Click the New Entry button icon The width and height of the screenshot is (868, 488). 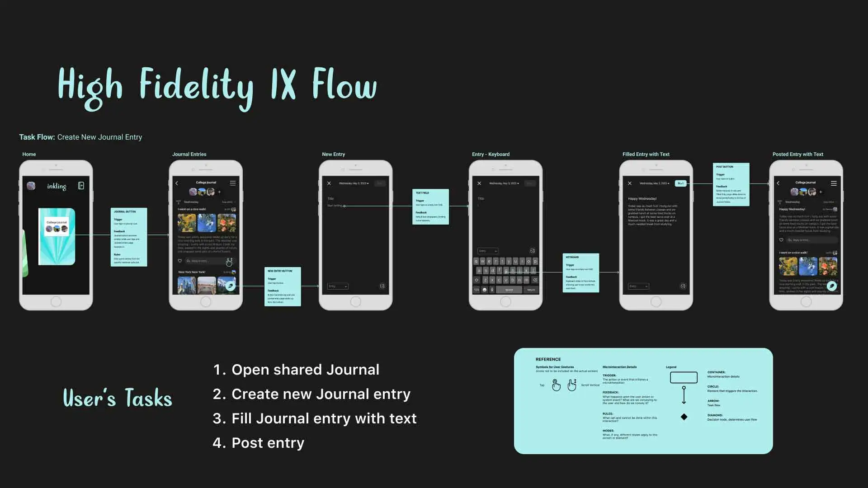(x=231, y=286)
